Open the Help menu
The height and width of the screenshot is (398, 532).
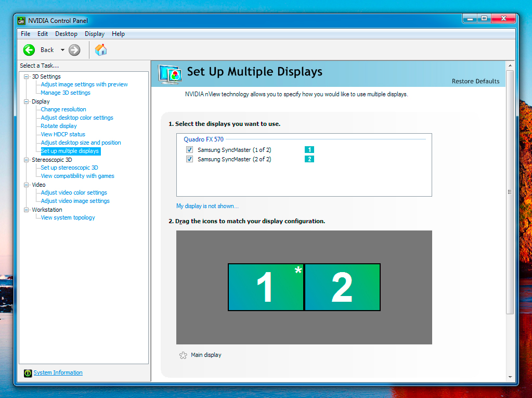pos(119,34)
